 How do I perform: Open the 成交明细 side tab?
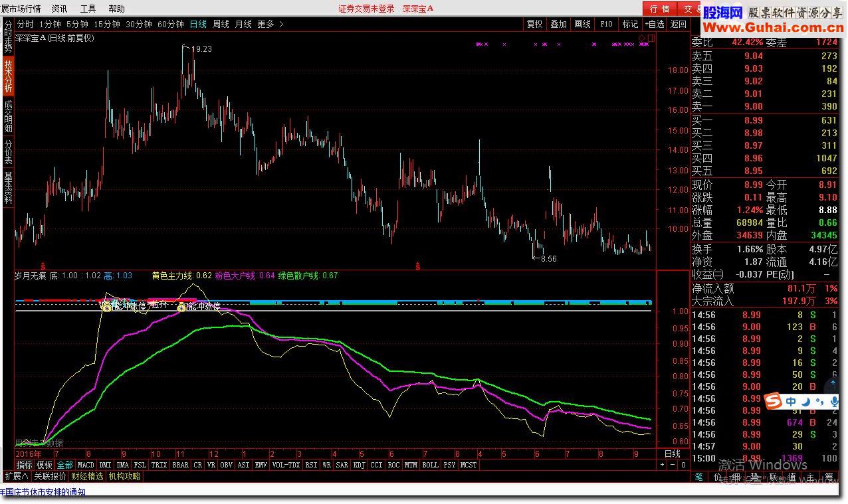(8, 116)
